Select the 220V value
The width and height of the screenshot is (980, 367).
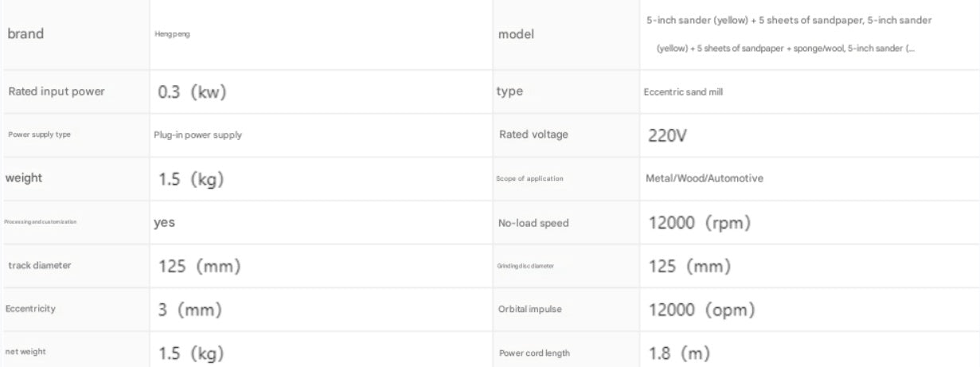click(667, 135)
